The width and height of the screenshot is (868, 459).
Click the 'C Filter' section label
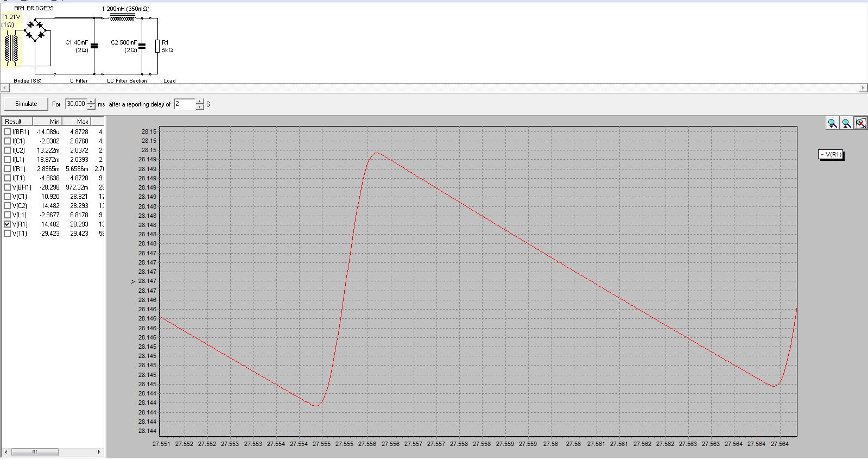79,80
